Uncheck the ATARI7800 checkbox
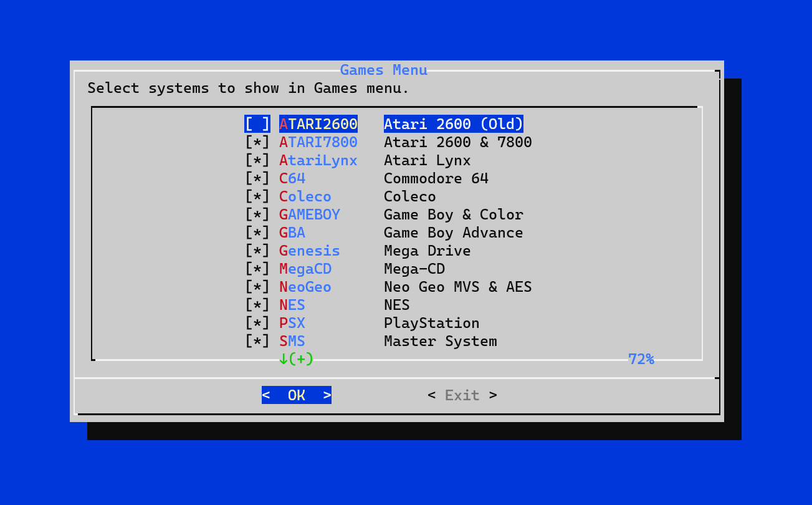This screenshot has height=505, width=812. click(x=257, y=142)
